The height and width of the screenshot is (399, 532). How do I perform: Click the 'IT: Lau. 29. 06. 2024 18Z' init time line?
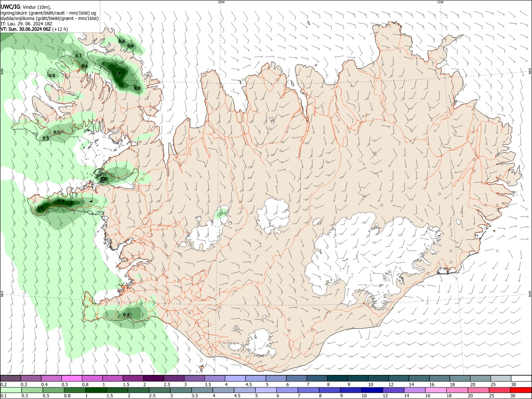(x=26, y=24)
